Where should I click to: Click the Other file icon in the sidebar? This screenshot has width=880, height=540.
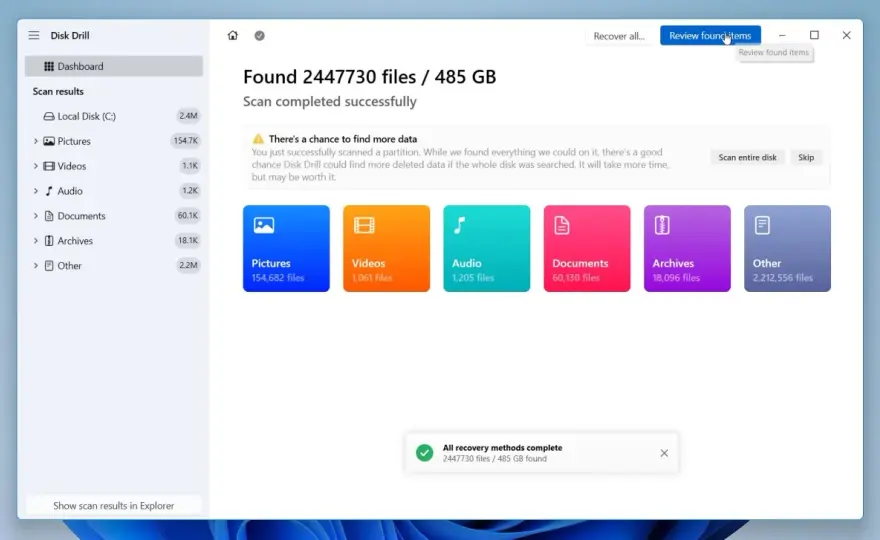pyautogui.click(x=49, y=266)
